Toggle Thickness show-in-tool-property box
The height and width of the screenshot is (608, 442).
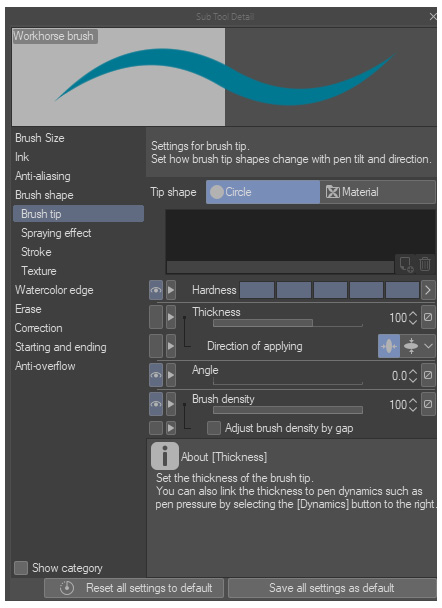(156, 317)
